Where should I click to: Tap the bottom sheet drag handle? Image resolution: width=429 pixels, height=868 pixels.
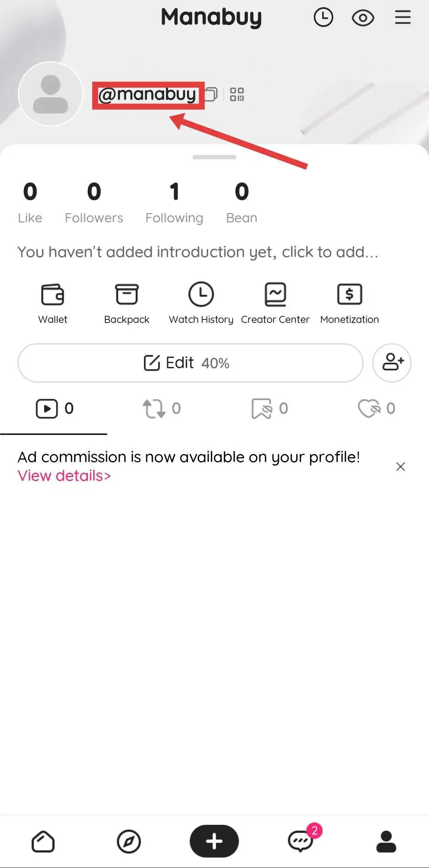(x=214, y=157)
